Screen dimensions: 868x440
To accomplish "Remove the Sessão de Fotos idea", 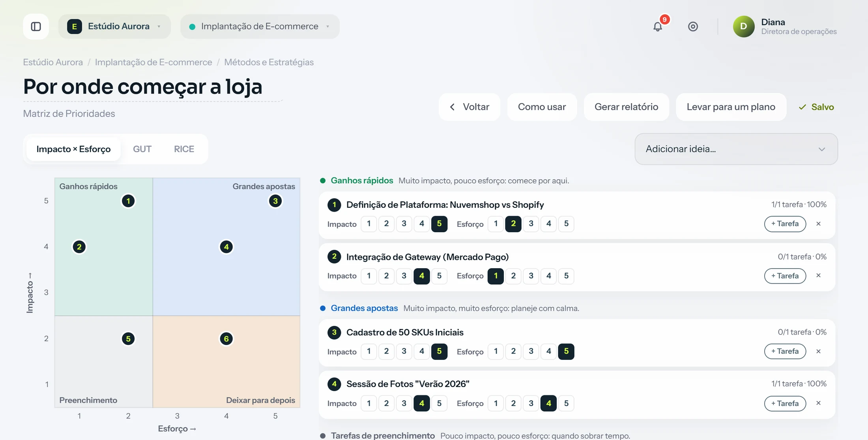I will 818,403.
